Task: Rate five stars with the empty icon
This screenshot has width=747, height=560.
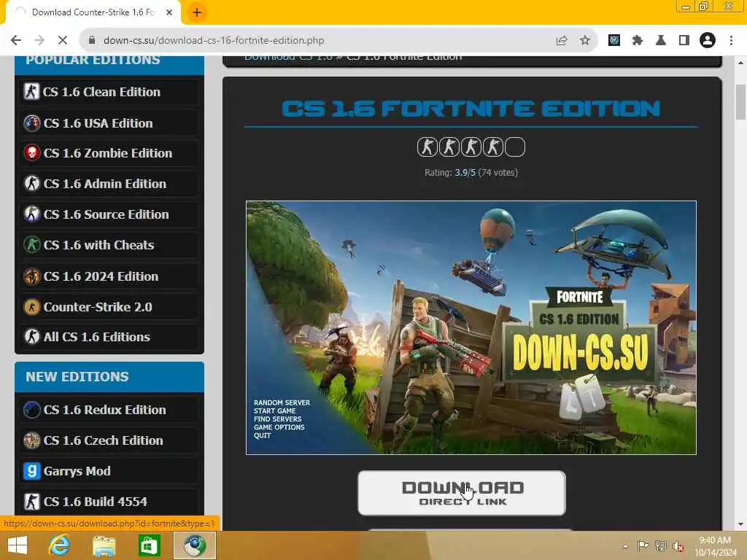Action: [x=514, y=147]
